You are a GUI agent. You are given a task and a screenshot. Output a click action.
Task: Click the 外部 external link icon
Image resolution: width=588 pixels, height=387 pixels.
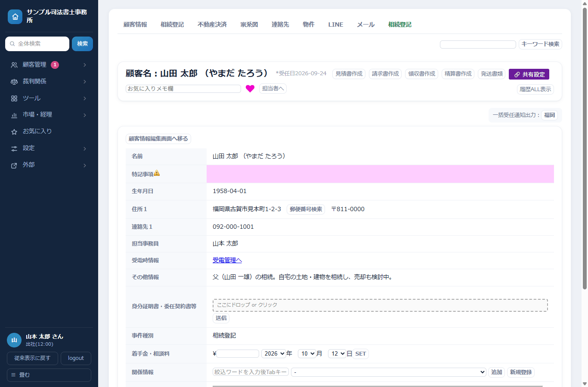click(x=14, y=165)
